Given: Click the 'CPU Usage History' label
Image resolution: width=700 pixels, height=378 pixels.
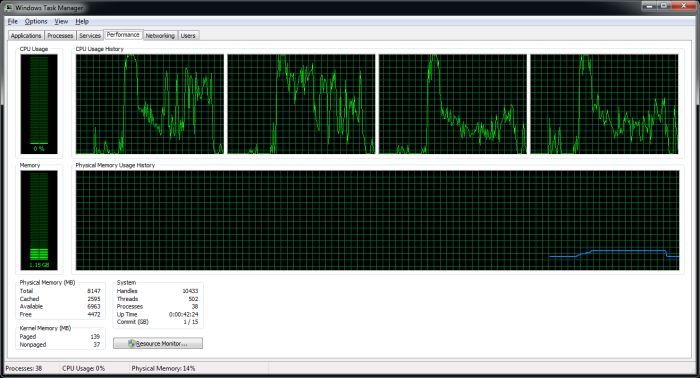Looking at the screenshot, I should [100, 49].
